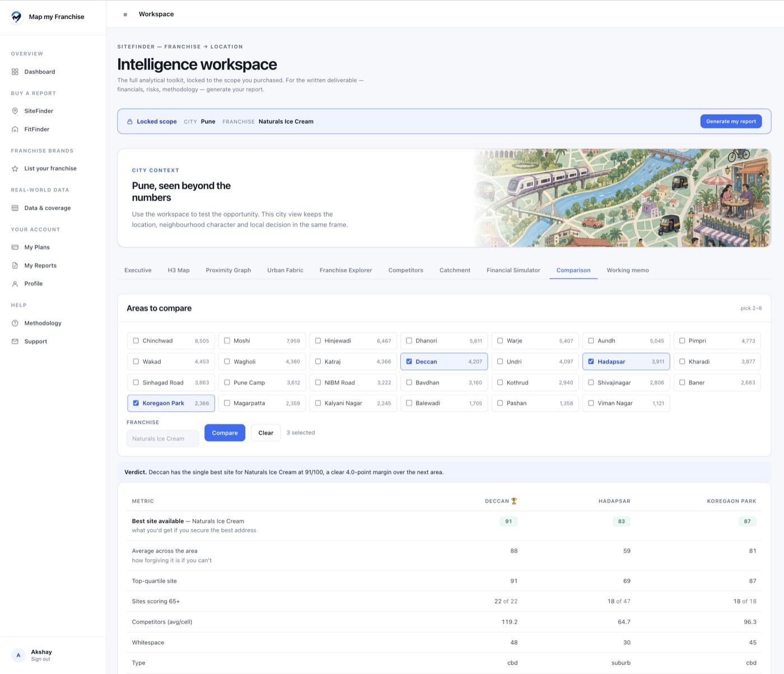Check the Baner area checkbox
Screen dimensions: 784x674
(682, 383)
